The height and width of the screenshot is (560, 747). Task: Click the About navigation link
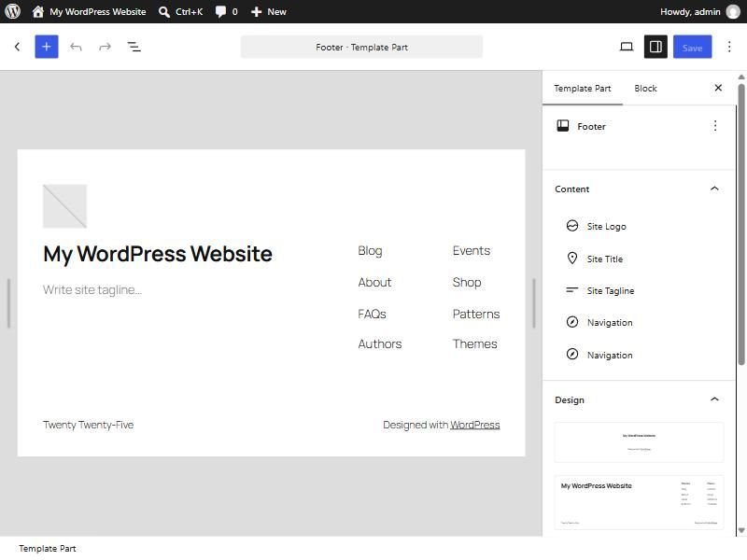pos(374,283)
